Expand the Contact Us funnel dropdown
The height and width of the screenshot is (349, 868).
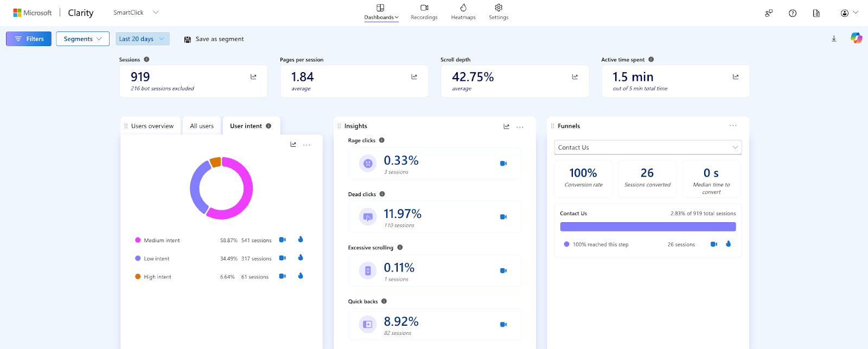[x=735, y=147]
